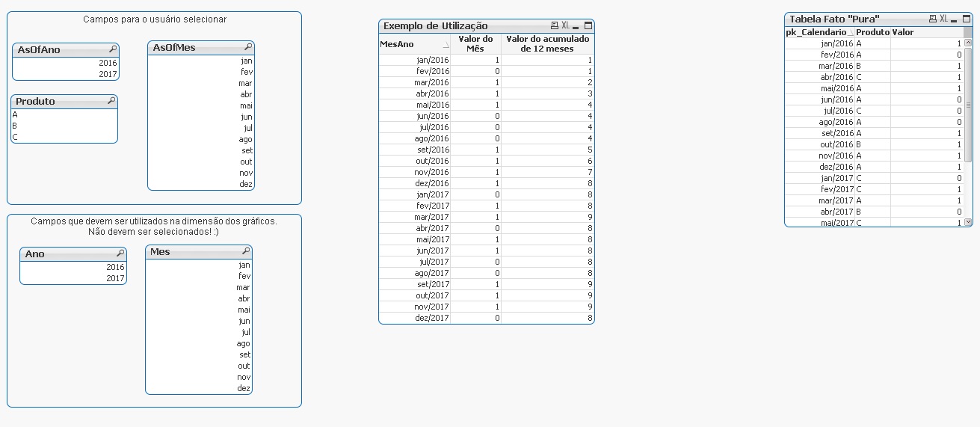Send Tabela Fato "Pura" to Excel
This screenshot has width=980, height=427.
click(x=944, y=18)
